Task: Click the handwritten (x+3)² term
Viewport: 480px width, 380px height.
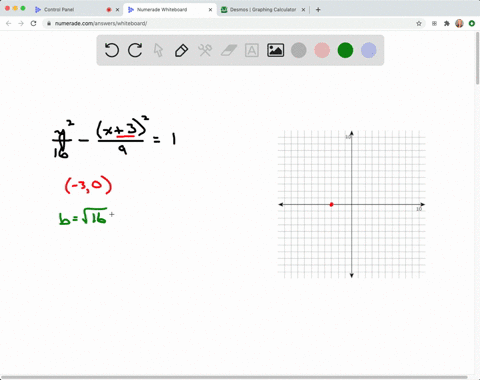Action: click(122, 127)
